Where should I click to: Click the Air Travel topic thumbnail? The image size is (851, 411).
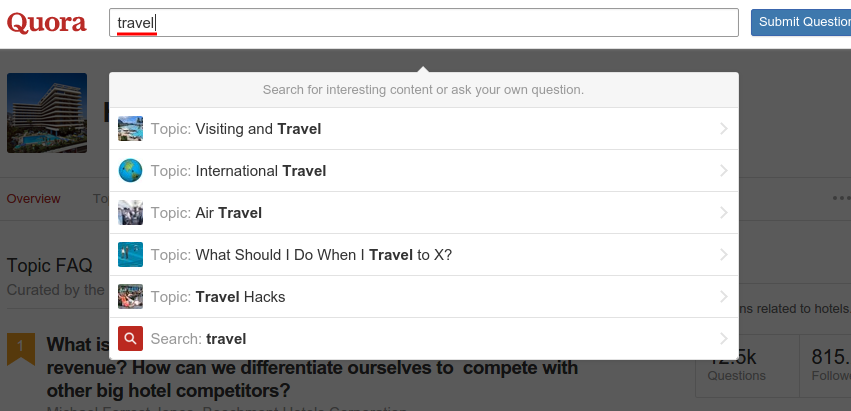130,213
